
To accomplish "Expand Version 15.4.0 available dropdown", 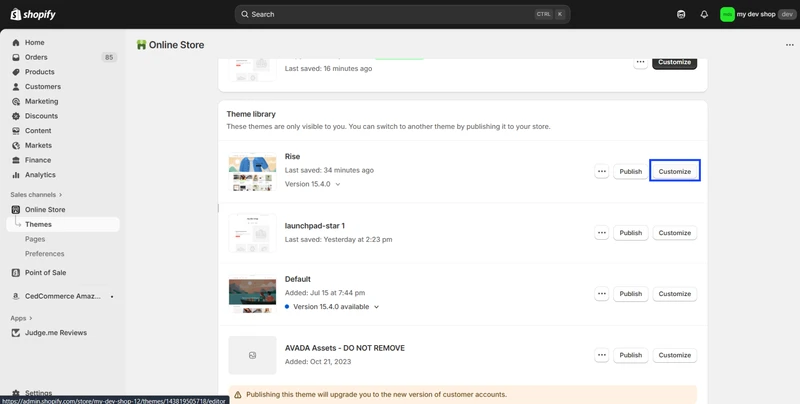I will click(332, 307).
